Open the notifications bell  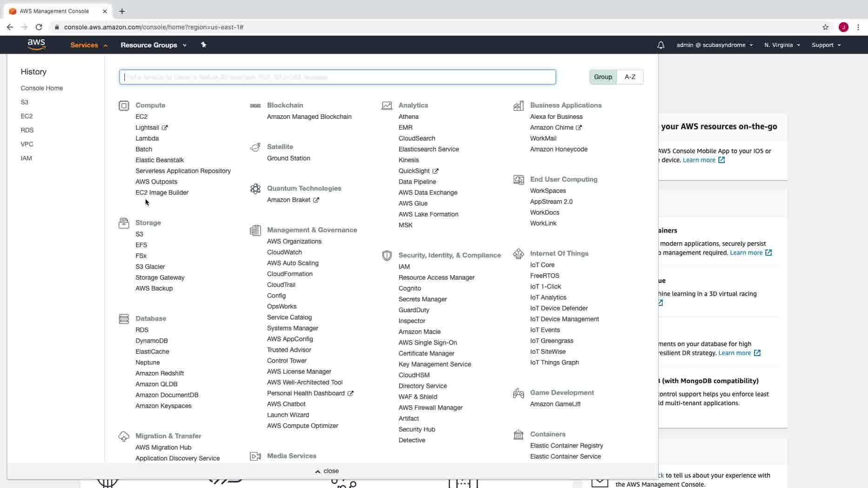click(x=661, y=45)
